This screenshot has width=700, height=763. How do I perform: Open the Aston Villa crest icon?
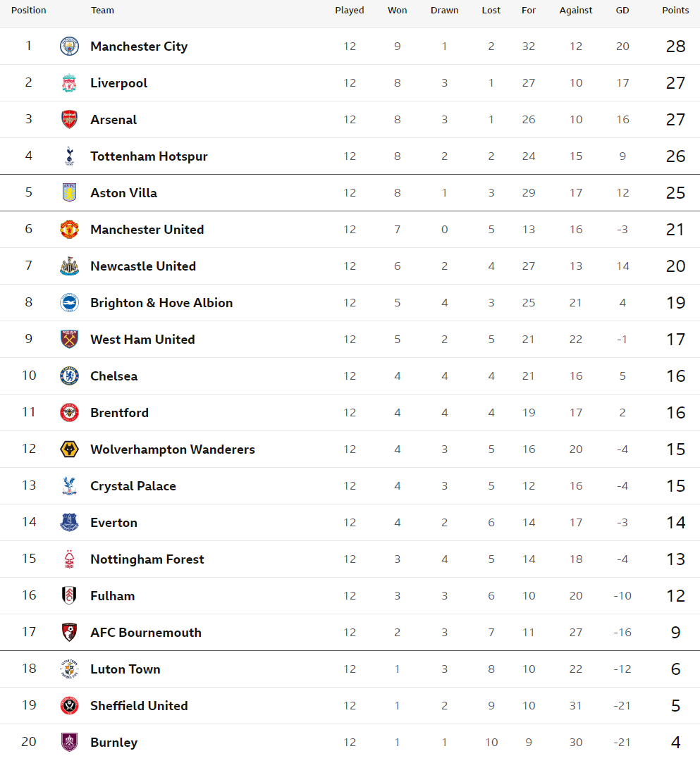(69, 193)
